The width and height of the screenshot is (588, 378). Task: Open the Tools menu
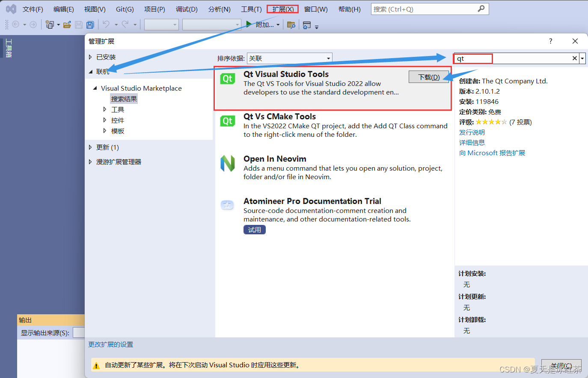click(x=251, y=9)
